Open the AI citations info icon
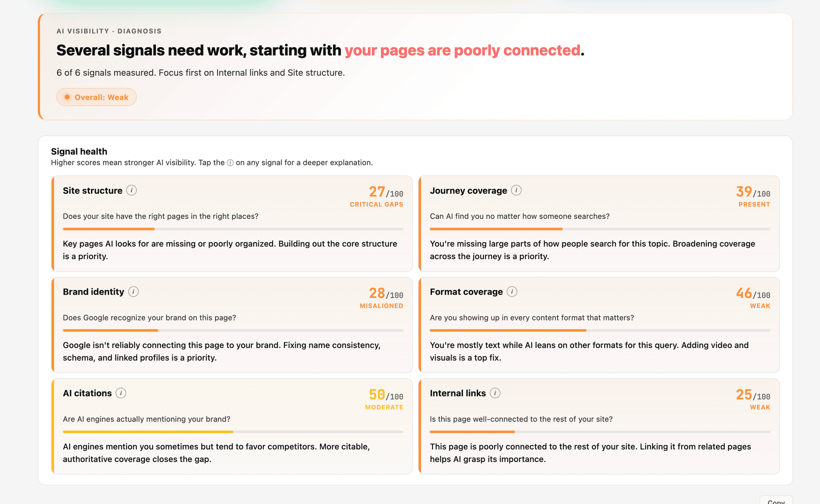This screenshot has height=504, width=820. [121, 393]
